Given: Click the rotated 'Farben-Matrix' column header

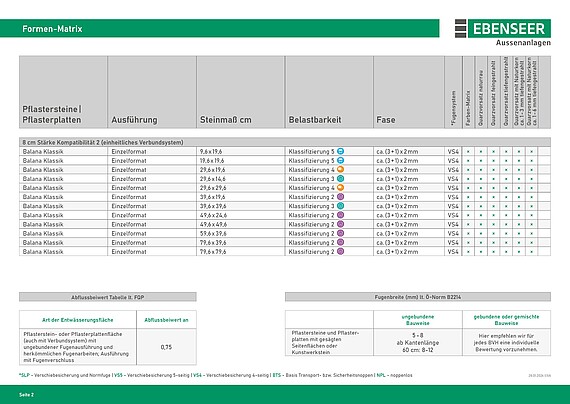Looking at the screenshot, I should pos(468,108).
